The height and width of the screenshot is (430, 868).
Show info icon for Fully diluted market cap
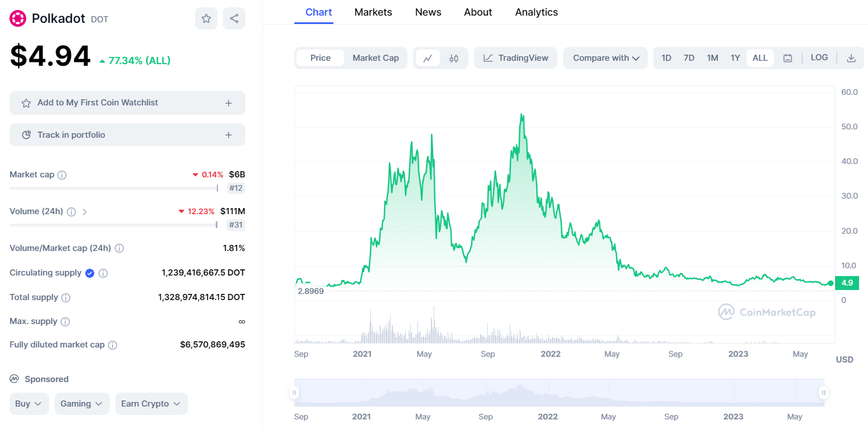(113, 345)
